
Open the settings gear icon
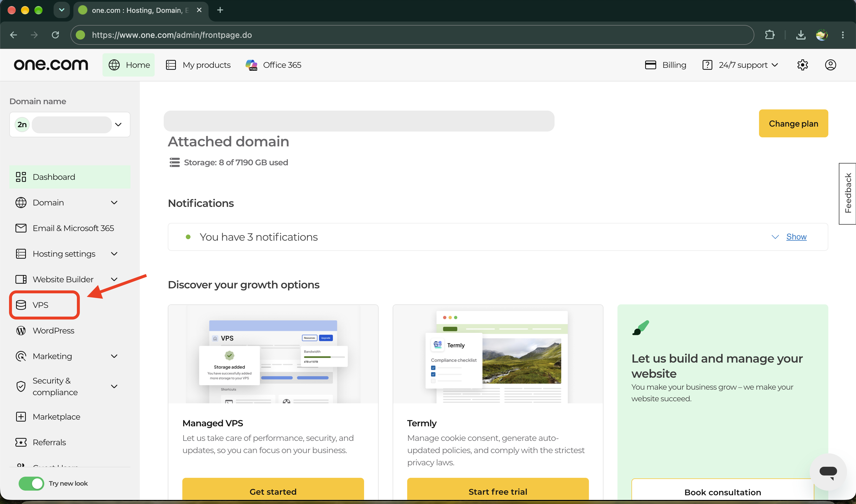pos(802,65)
